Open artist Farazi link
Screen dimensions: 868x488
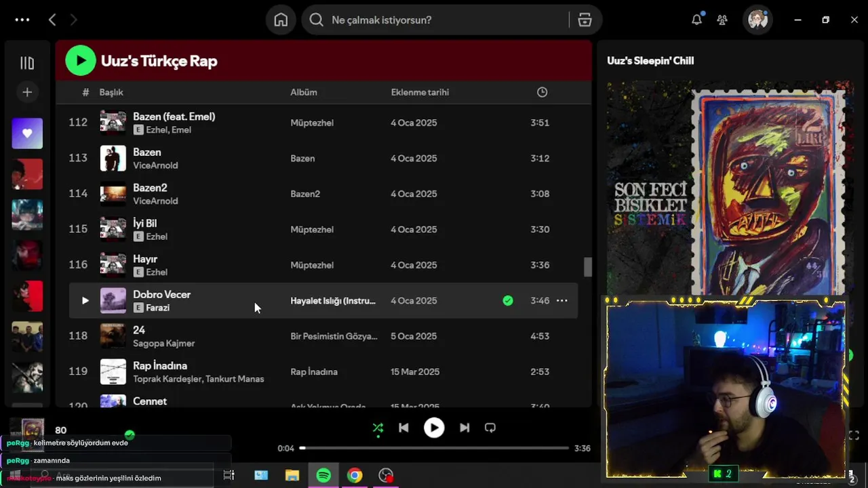(157, 308)
